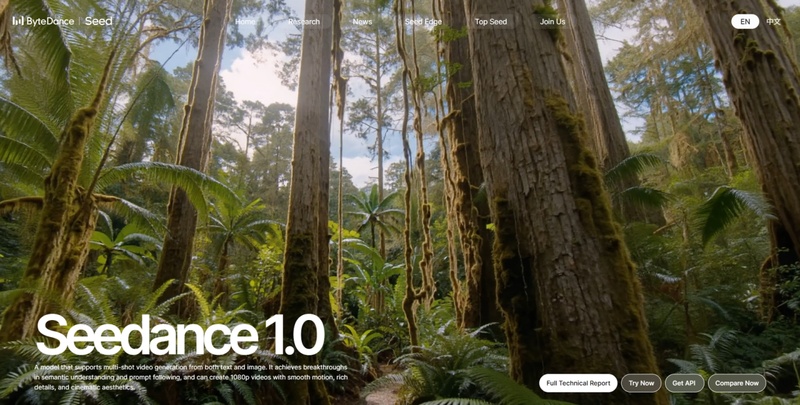Click the ByteDance logo icon
Viewport: 800px width, 405px height.
click(x=18, y=21)
